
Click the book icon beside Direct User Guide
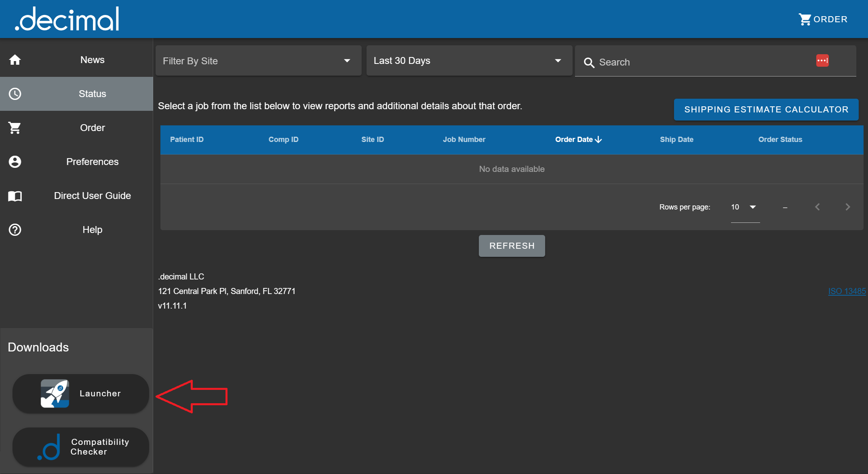[x=15, y=196]
